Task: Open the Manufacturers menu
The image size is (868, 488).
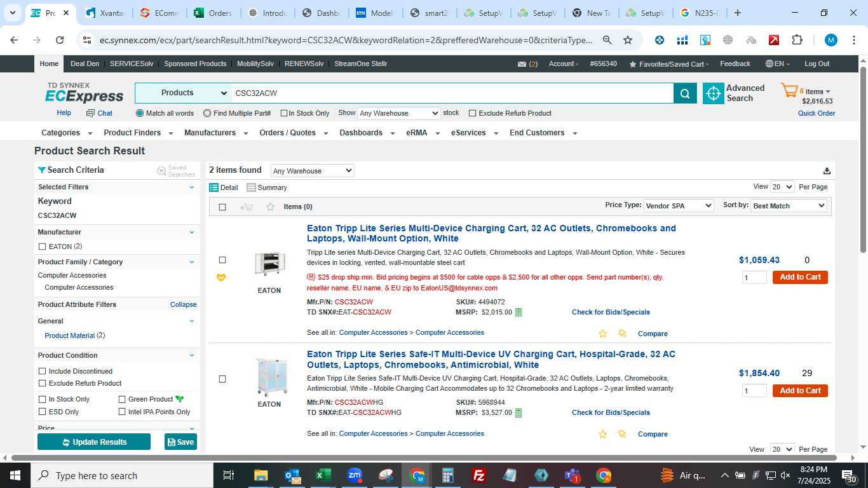Action: (216, 133)
